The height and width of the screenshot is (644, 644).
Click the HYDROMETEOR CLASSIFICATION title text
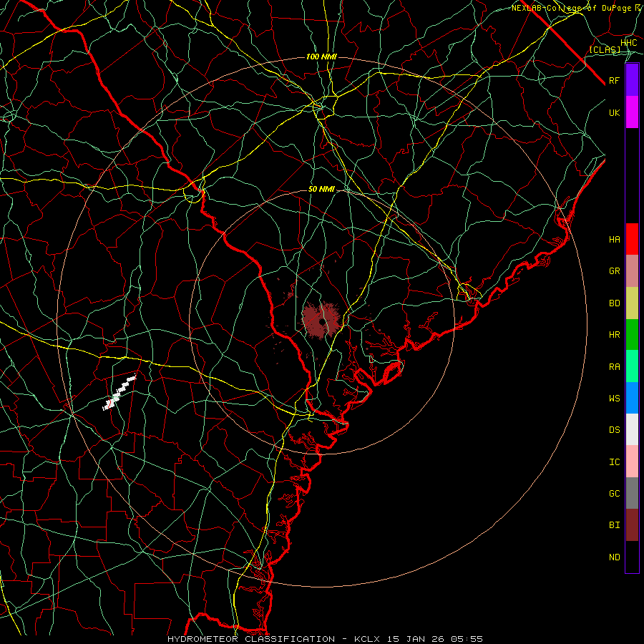coord(251,639)
